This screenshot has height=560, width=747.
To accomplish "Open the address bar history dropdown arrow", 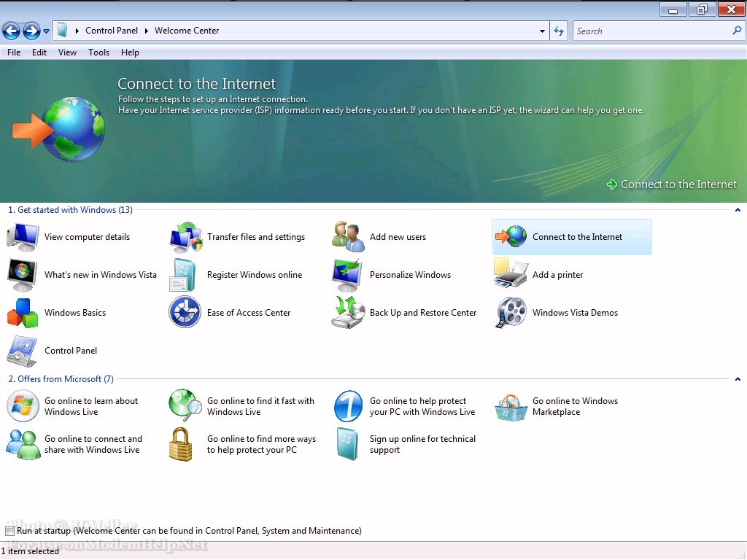I will point(542,31).
